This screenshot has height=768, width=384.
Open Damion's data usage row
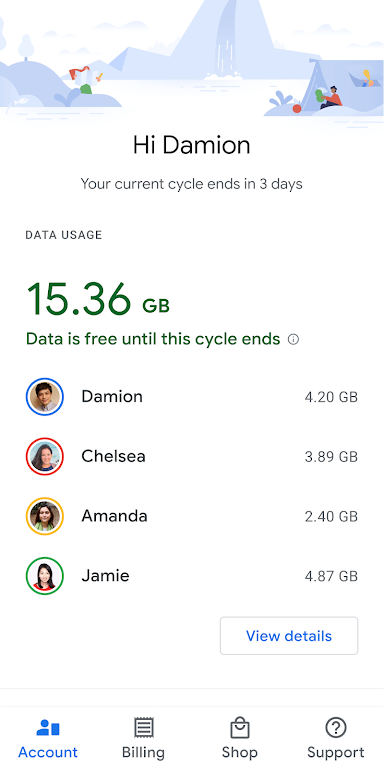(x=192, y=397)
